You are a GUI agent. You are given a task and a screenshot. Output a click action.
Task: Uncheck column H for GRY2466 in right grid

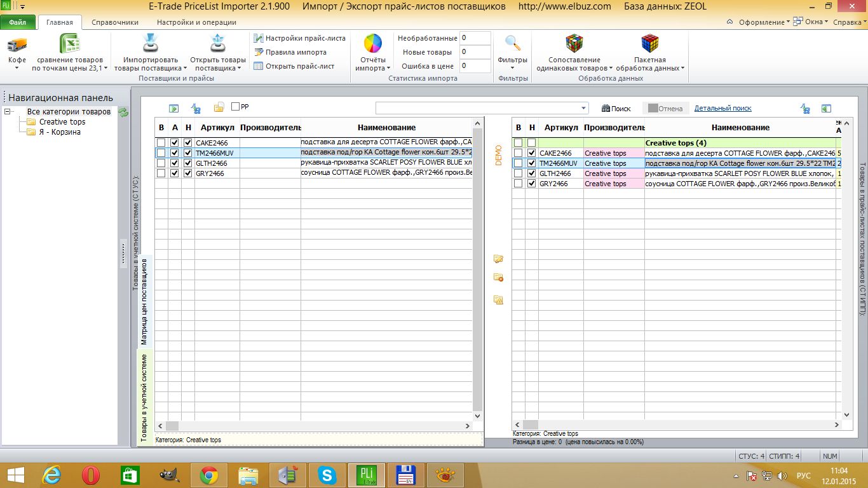click(531, 184)
